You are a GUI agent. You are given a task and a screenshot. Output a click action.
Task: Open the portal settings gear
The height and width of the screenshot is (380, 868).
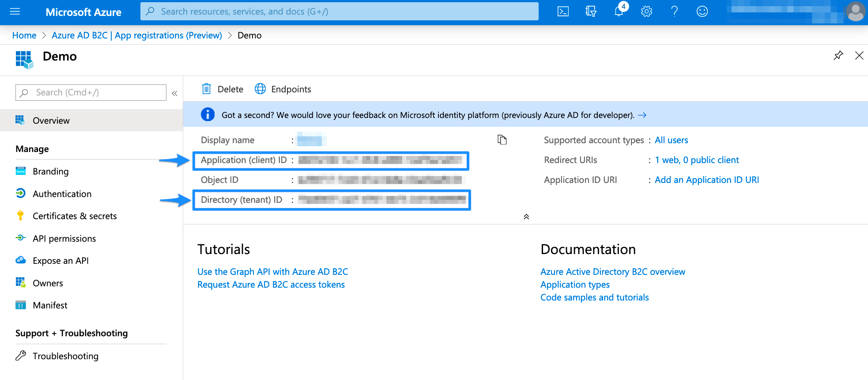tap(646, 11)
